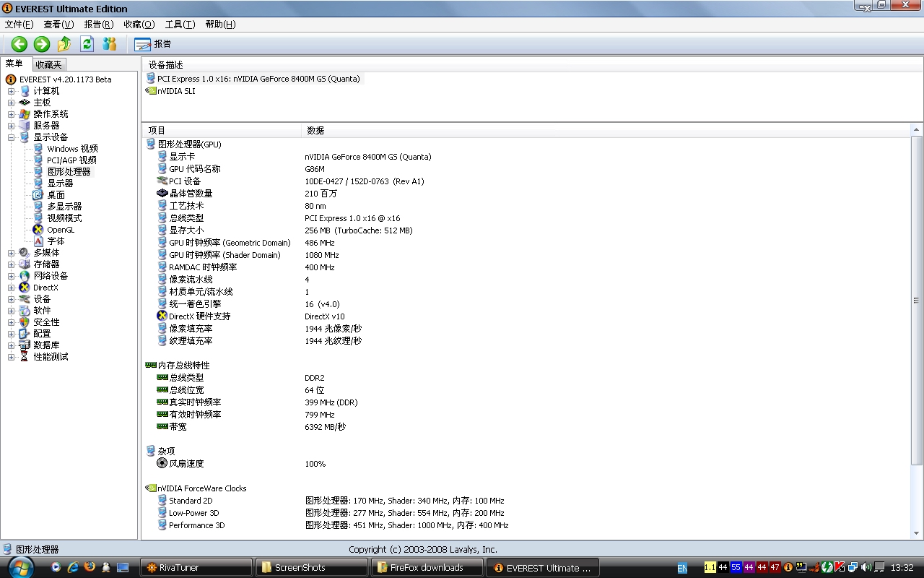Expand the 服务器 tree node
Image resolution: width=924 pixels, height=578 pixels.
(x=11, y=126)
